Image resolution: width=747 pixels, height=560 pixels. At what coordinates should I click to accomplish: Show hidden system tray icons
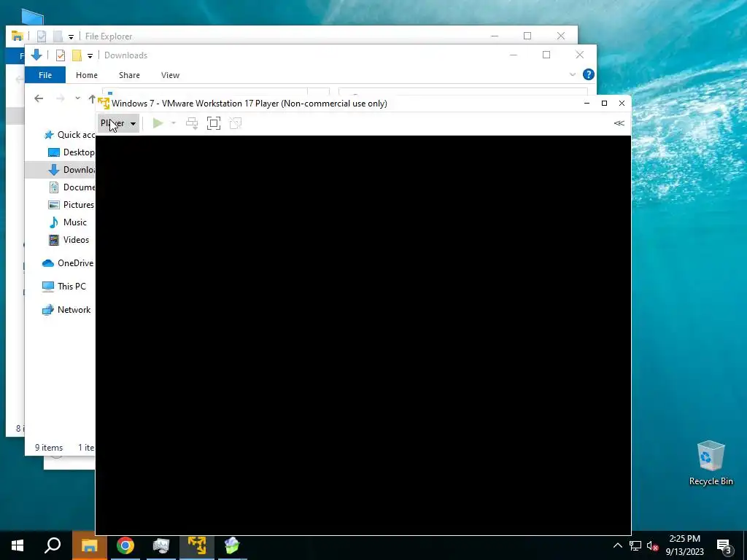click(617, 545)
